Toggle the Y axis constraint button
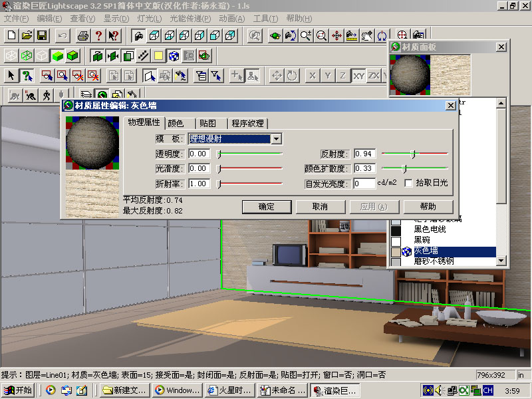Viewport: 532px width, 399px height. point(328,76)
